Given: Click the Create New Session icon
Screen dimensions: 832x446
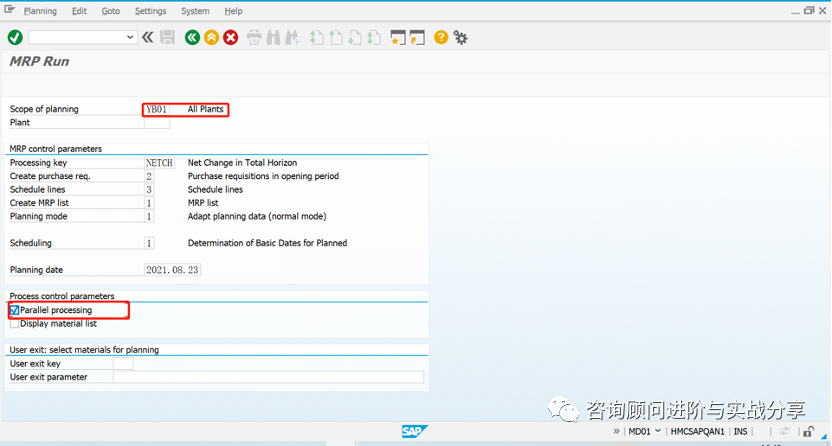Looking at the screenshot, I should [x=398, y=38].
